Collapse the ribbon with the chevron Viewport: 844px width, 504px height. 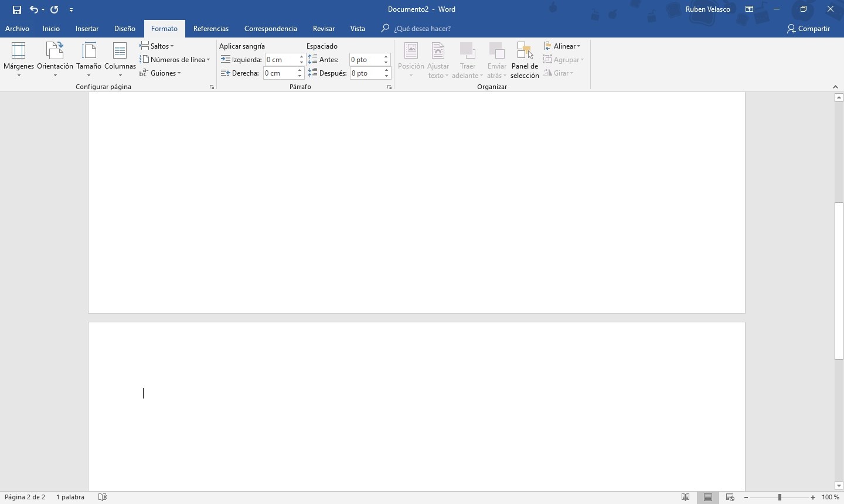pyautogui.click(x=835, y=87)
